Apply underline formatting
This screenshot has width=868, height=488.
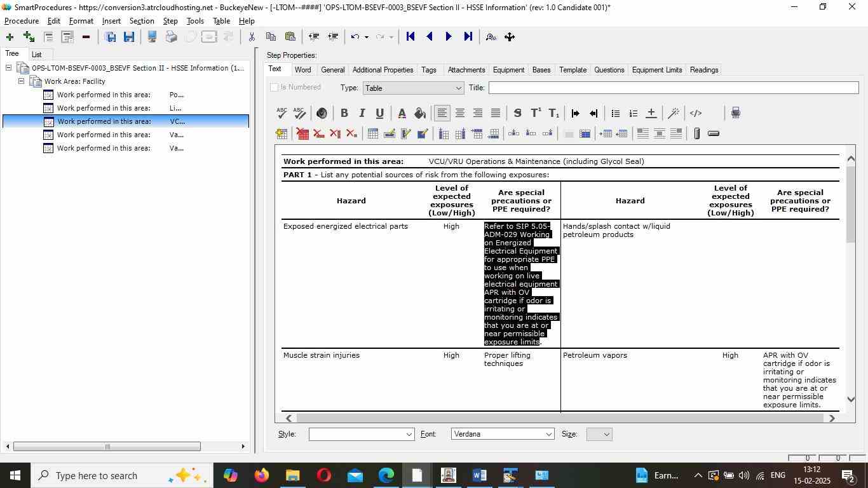379,113
